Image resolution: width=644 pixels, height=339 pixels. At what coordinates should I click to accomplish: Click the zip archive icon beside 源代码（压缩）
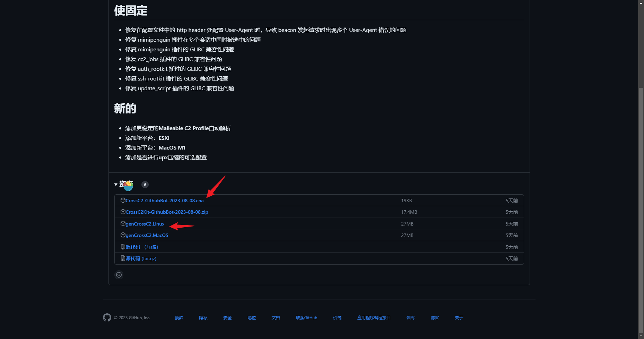coord(123,247)
